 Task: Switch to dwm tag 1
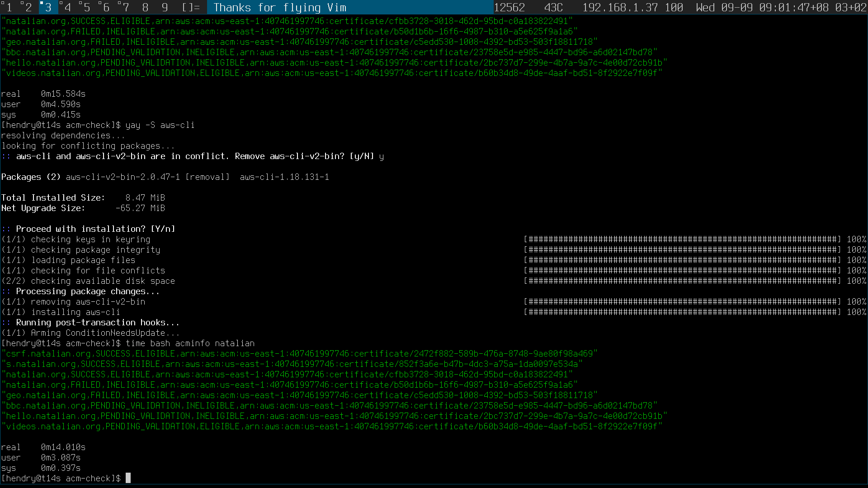pyautogui.click(x=9, y=7)
